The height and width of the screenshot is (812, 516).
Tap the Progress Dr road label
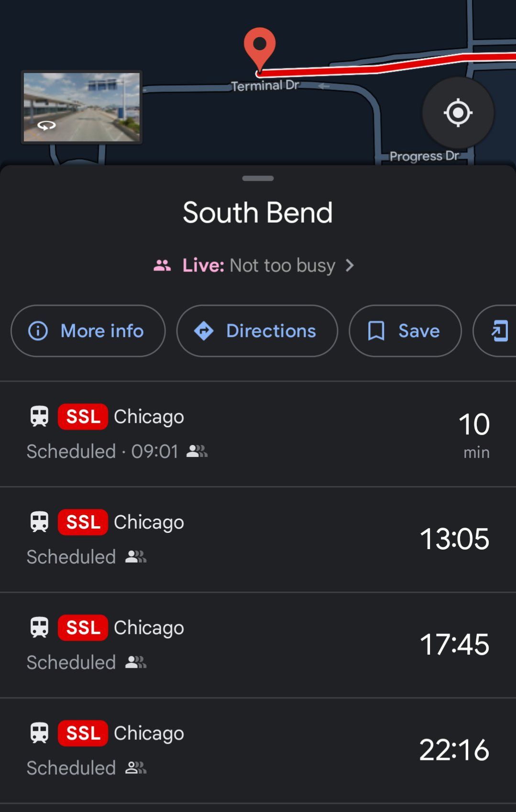[x=424, y=156]
